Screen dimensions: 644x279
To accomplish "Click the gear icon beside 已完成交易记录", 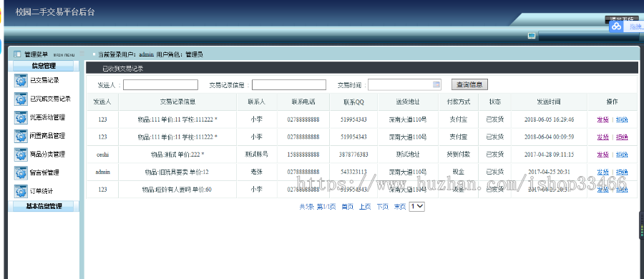I will pyautogui.click(x=21, y=99).
